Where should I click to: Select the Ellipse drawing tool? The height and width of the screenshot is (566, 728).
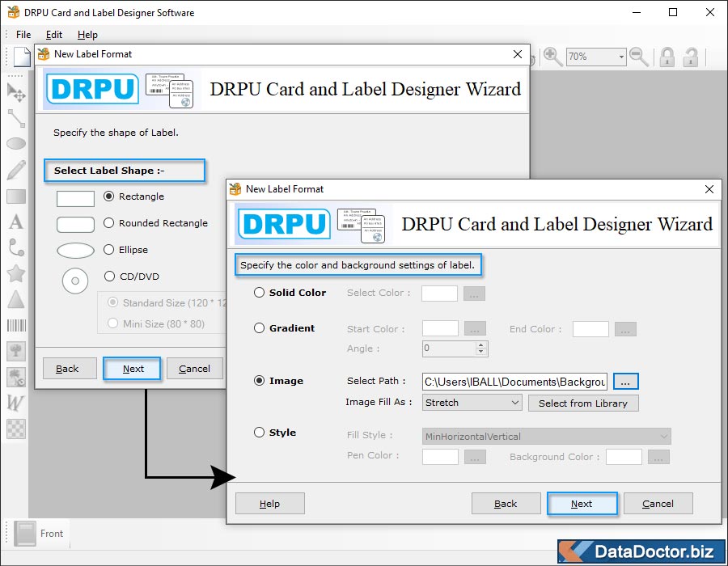coord(16,142)
